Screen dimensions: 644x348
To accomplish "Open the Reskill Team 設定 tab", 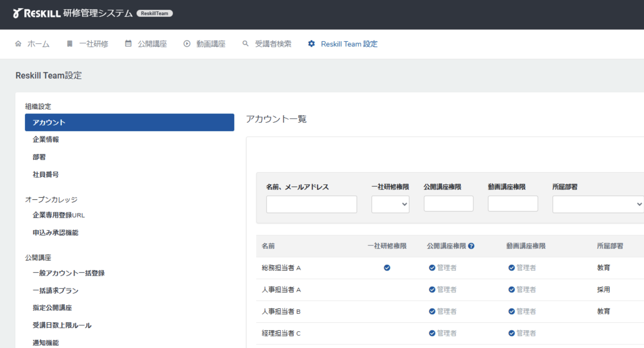I will click(349, 44).
